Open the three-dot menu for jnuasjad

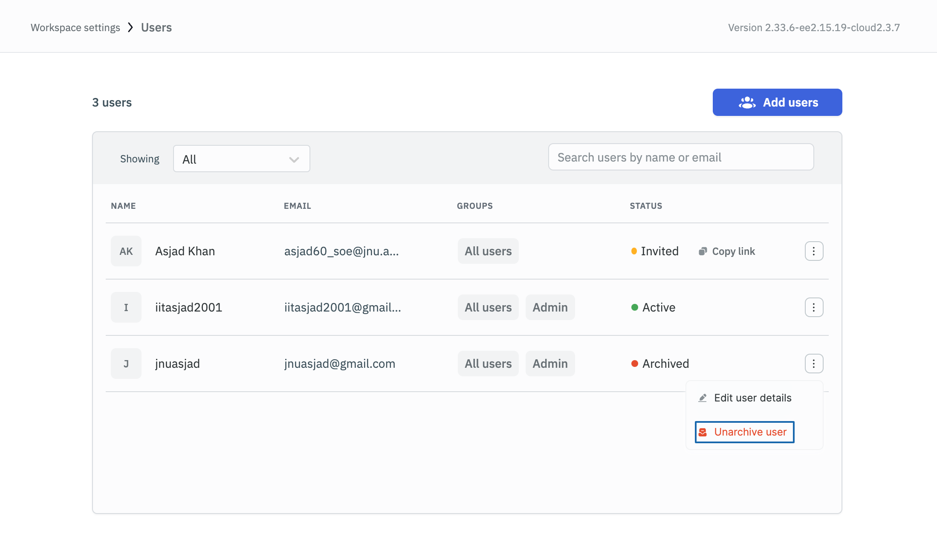coord(814,364)
